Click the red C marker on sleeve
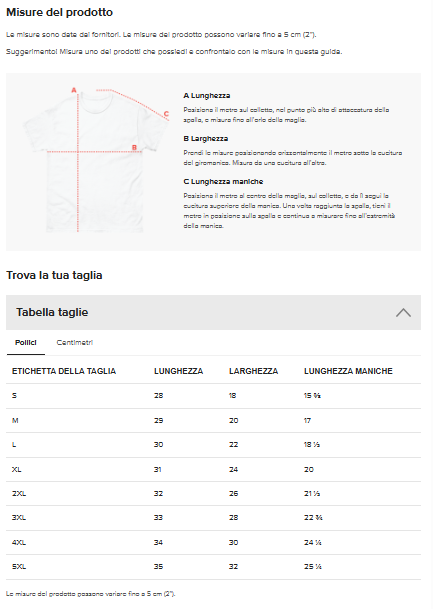 [166, 114]
